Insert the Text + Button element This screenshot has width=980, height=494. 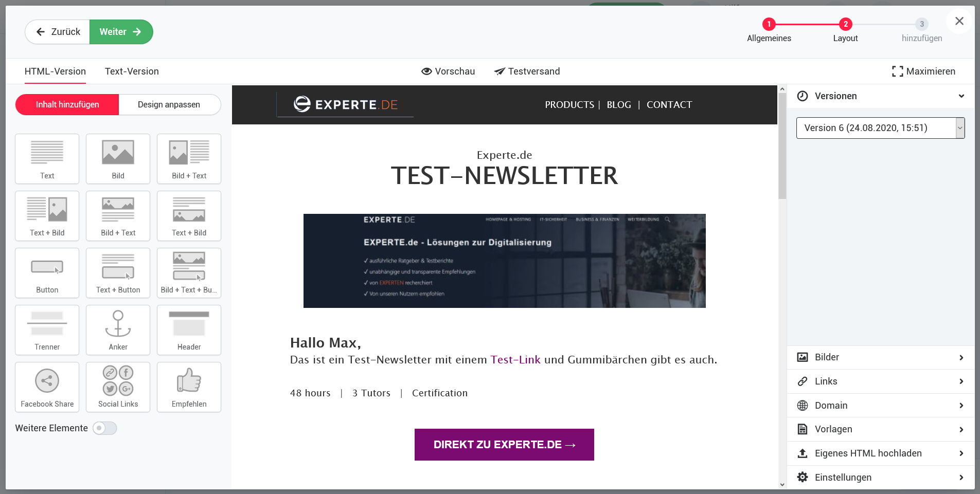118,273
